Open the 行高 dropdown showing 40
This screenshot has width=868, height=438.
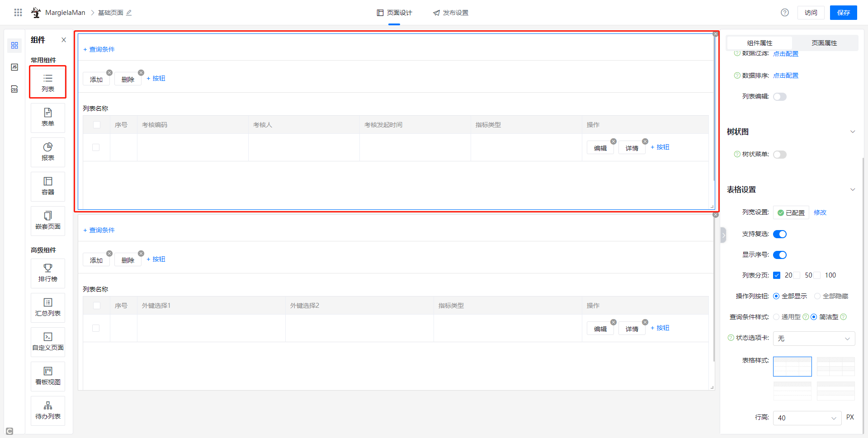pyautogui.click(x=807, y=418)
